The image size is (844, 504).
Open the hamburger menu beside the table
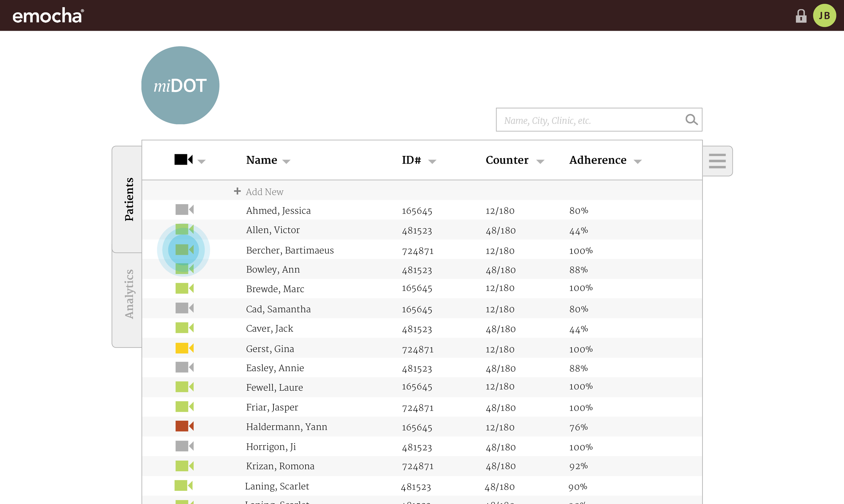click(x=717, y=161)
